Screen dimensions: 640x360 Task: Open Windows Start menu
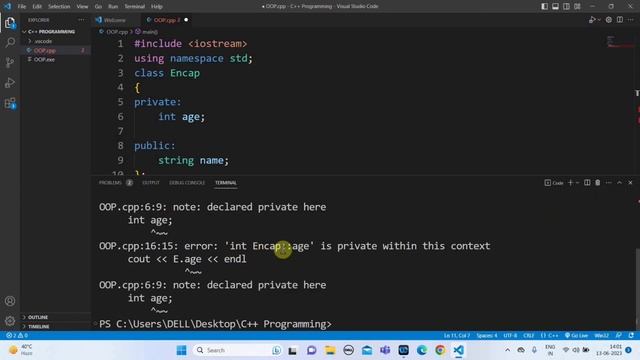[x=181, y=350]
